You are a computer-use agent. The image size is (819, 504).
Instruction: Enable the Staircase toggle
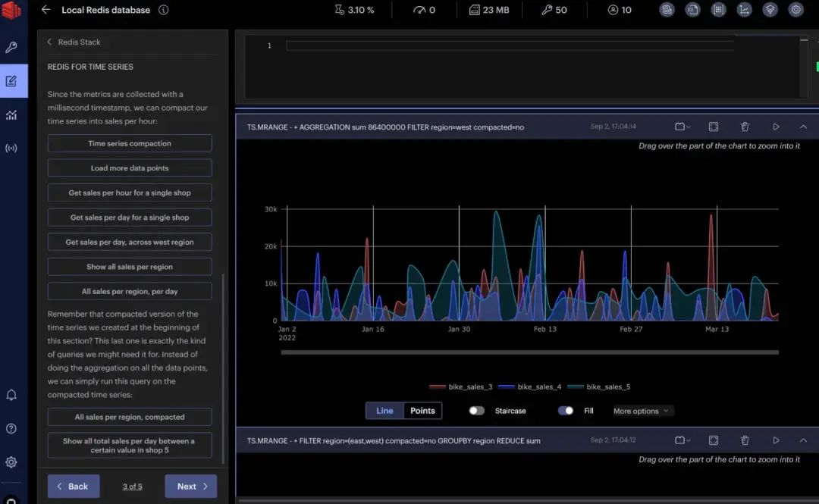476,411
